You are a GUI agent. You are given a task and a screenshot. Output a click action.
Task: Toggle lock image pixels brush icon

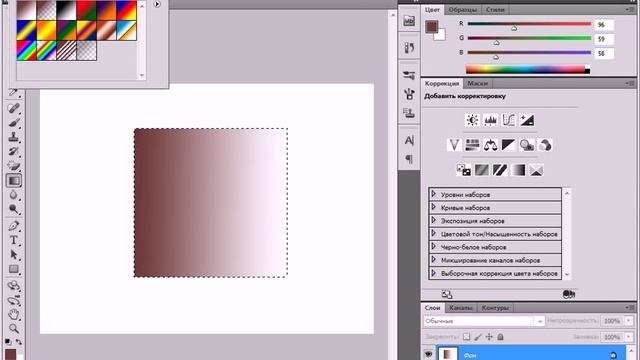pyautogui.click(x=478, y=337)
